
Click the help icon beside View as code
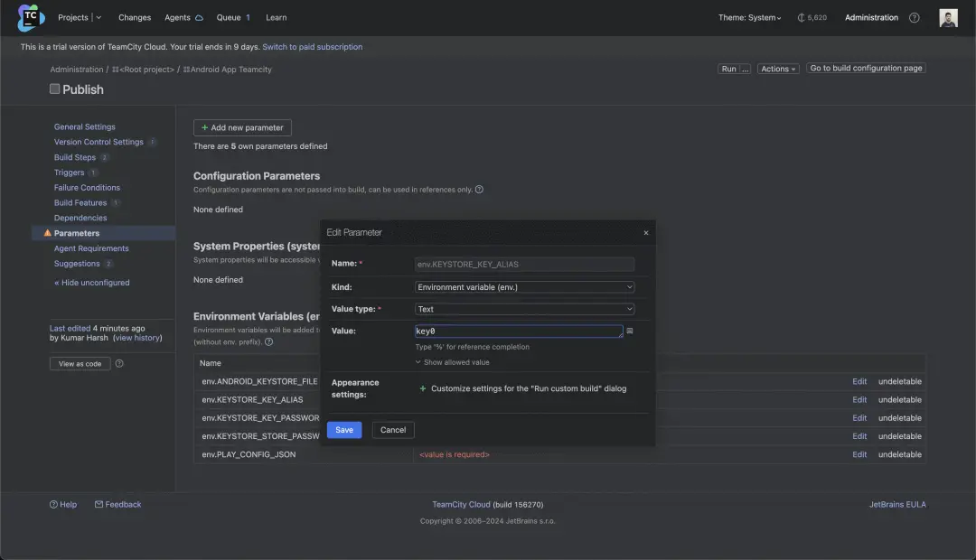119,364
